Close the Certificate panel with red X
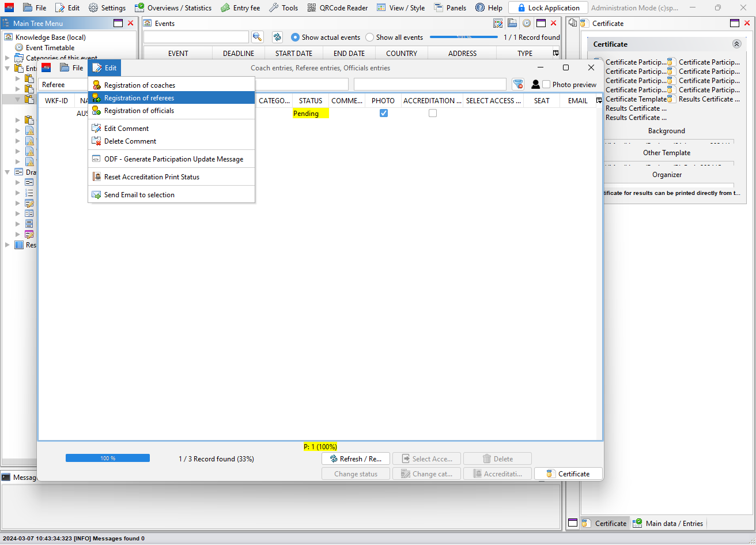 747,23
